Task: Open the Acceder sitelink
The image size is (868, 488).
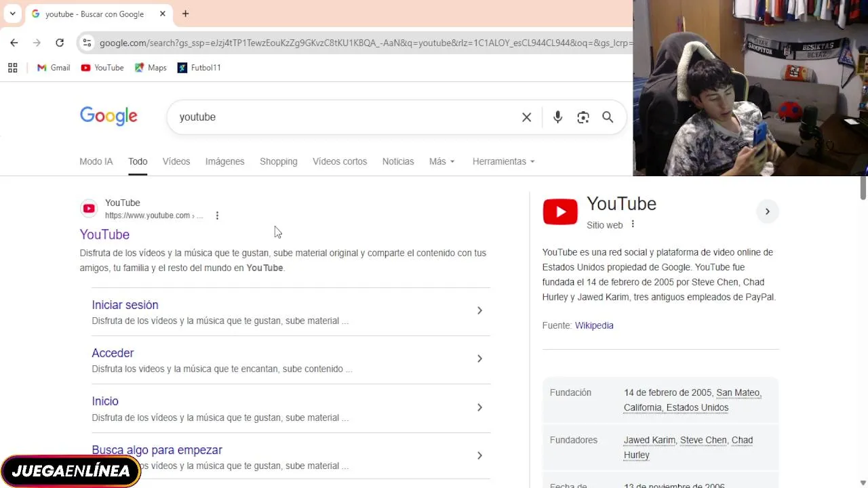Action: coord(113,353)
